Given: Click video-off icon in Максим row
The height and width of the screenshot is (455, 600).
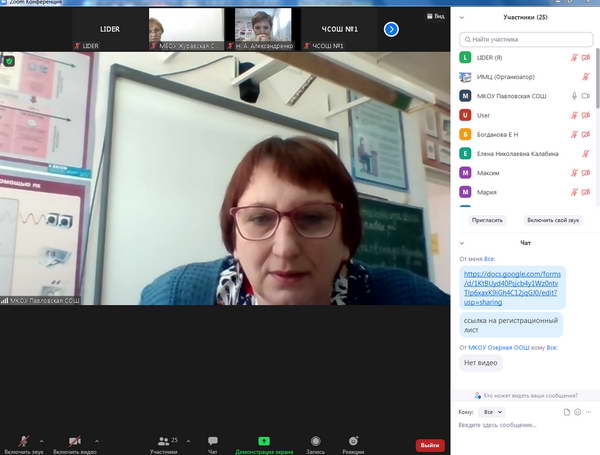Looking at the screenshot, I should coord(586,173).
